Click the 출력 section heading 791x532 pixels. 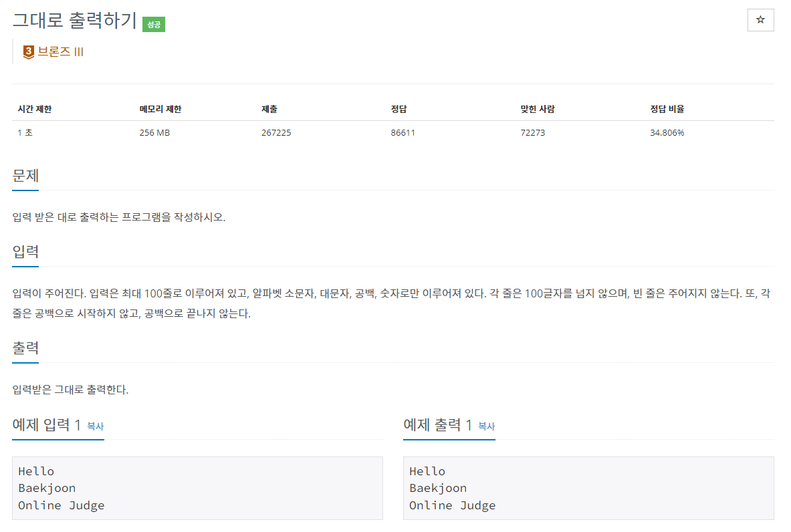(x=25, y=348)
